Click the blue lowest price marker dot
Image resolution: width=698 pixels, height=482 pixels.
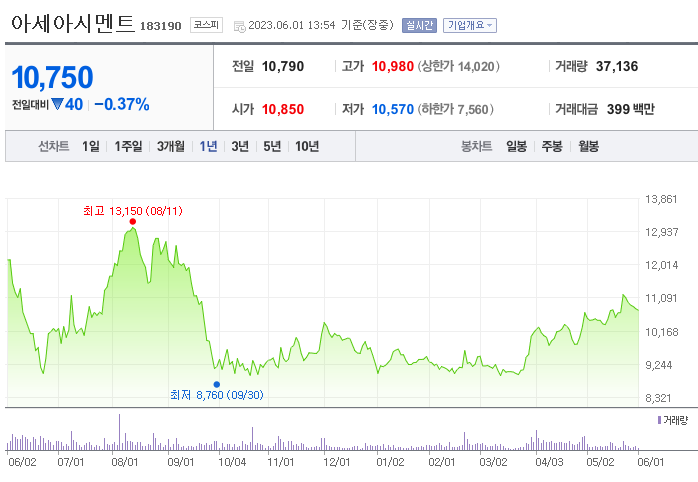click(217, 385)
